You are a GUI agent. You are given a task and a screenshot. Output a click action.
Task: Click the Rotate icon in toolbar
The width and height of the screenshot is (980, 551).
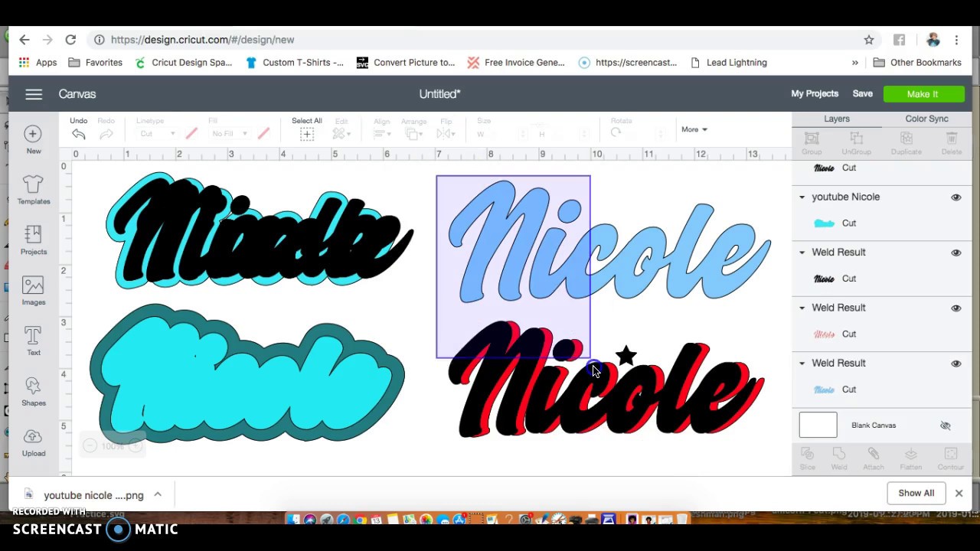(x=616, y=133)
